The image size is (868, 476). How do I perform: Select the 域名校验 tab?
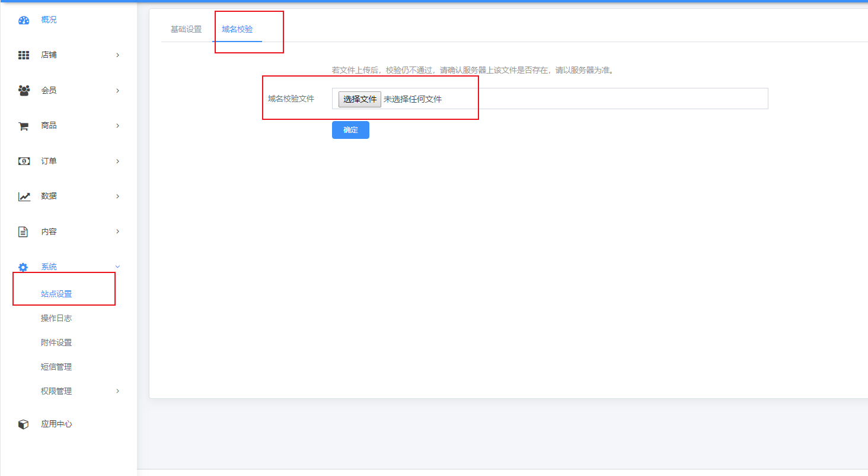coord(237,29)
